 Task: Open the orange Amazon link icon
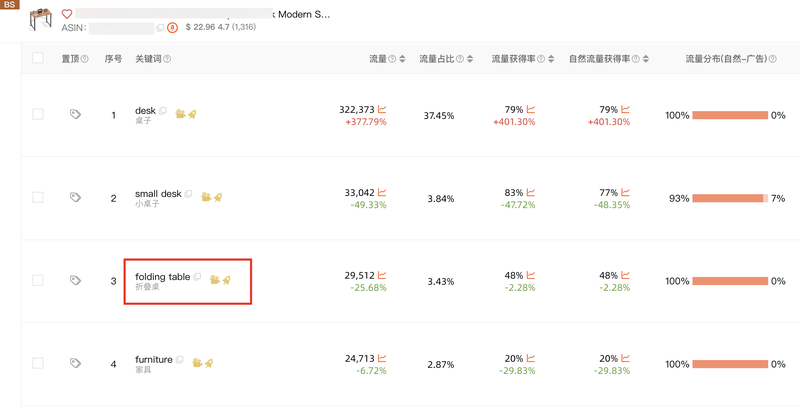pos(173,28)
